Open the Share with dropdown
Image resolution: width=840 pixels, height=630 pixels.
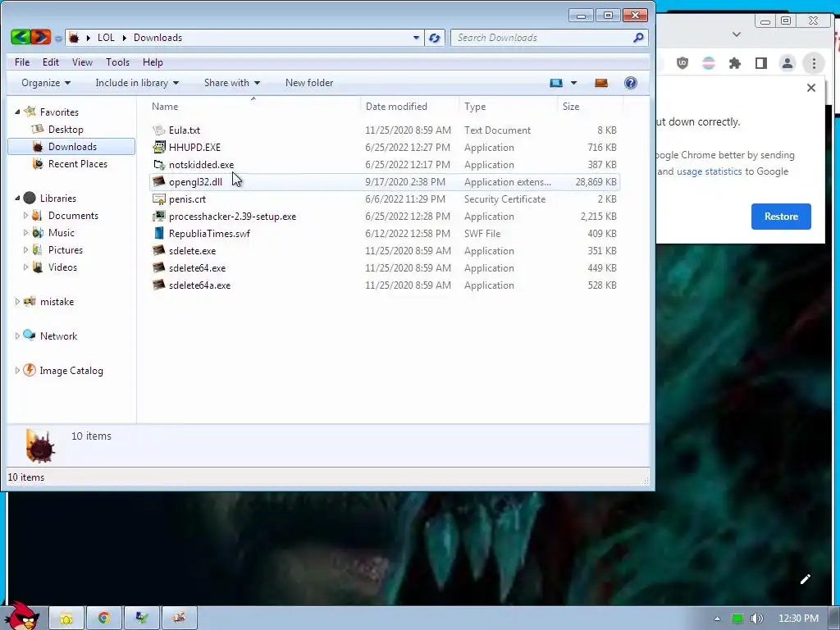point(232,83)
